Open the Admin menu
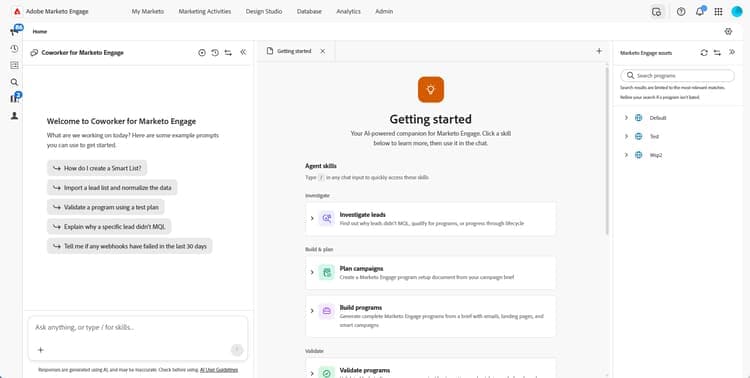Screen dimensions: 750x378 [384, 11]
